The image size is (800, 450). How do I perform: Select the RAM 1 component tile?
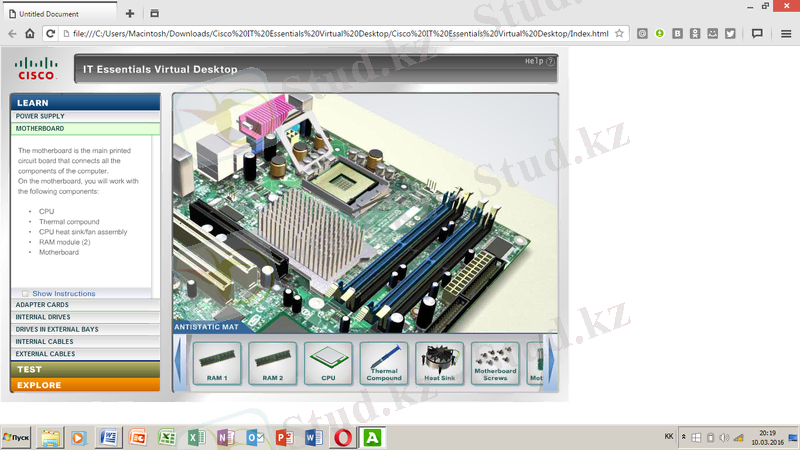pyautogui.click(x=217, y=363)
